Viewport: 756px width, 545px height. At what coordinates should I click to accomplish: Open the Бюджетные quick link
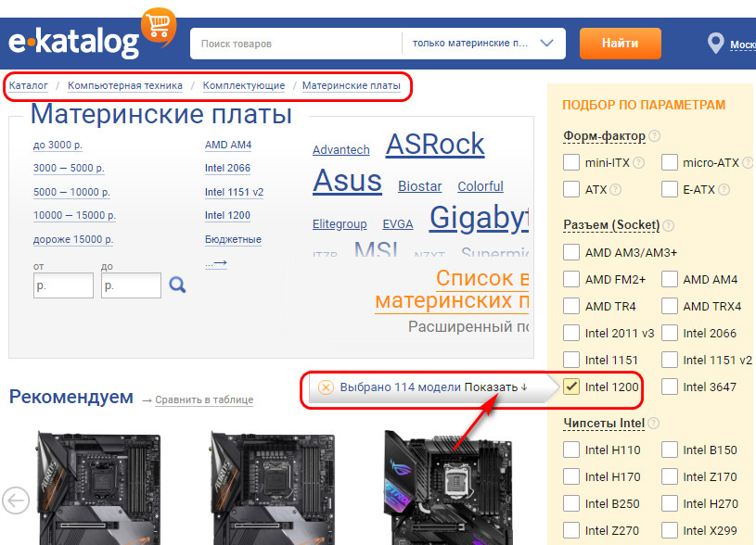(233, 239)
